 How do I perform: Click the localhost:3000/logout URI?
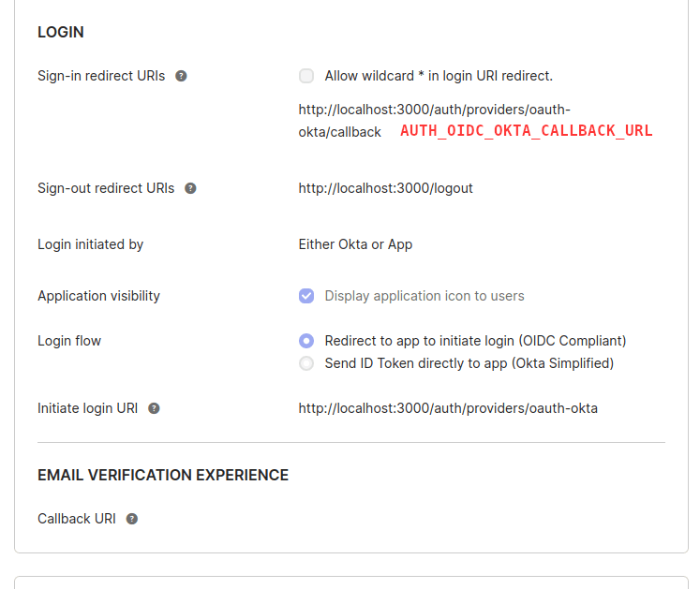385,188
